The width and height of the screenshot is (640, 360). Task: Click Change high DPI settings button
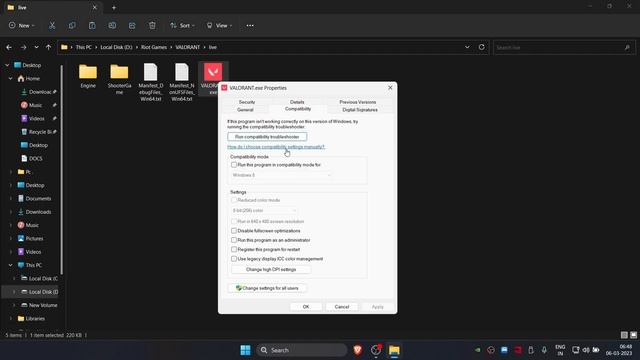tap(271, 270)
